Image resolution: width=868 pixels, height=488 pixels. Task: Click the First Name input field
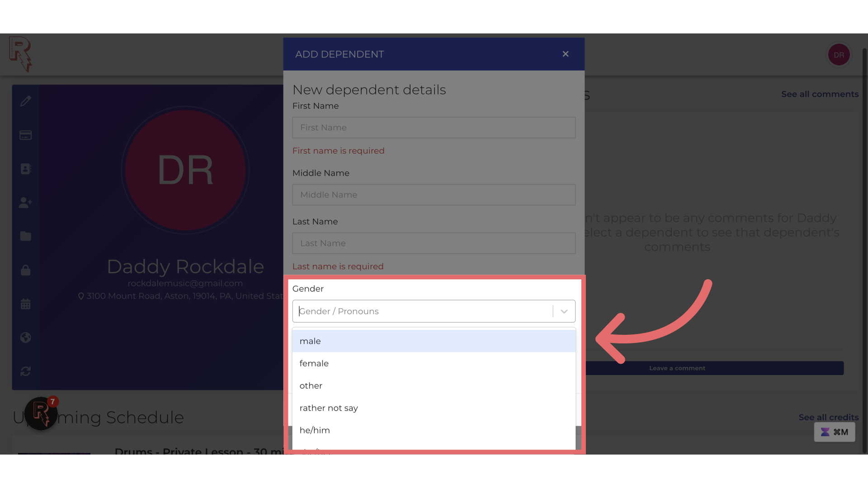434,127
